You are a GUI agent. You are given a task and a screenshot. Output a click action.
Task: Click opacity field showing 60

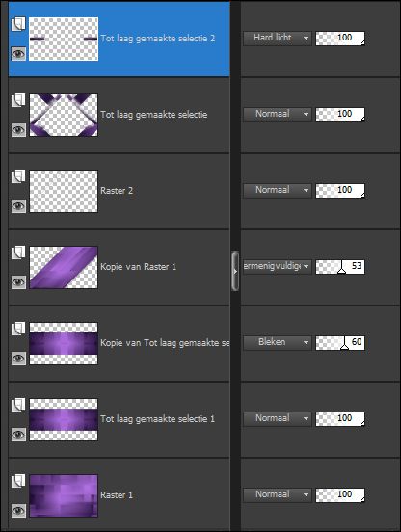[340, 343]
